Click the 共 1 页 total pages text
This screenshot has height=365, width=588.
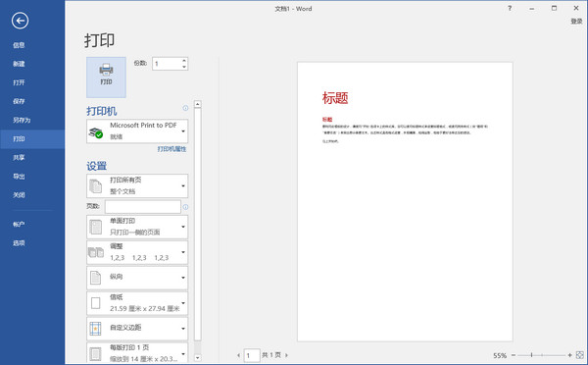click(x=271, y=355)
